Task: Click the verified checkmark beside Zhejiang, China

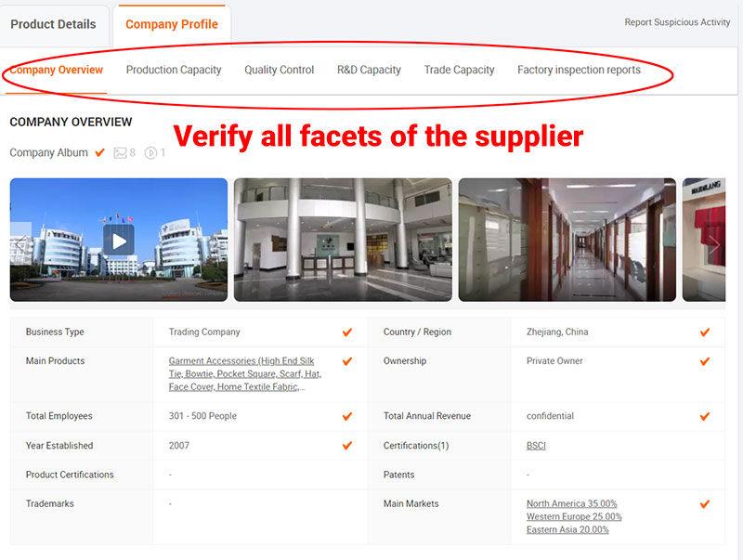Action: pyautogui.click(x=705, y=332)
